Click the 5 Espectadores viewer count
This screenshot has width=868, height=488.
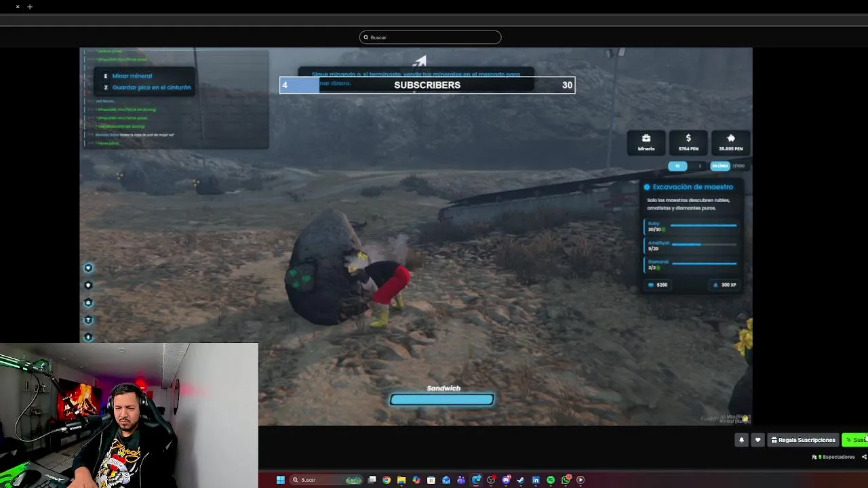[833, 457]
